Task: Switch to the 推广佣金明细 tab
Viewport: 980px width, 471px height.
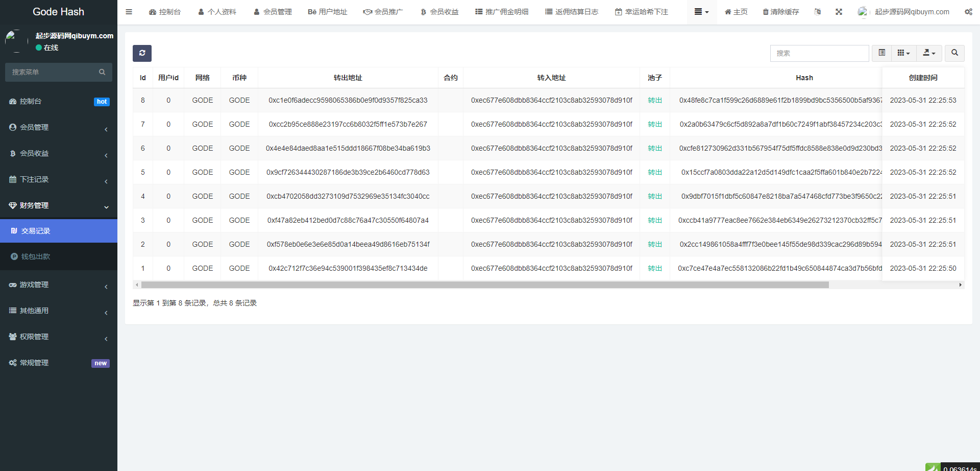Action: pos(501,12)
